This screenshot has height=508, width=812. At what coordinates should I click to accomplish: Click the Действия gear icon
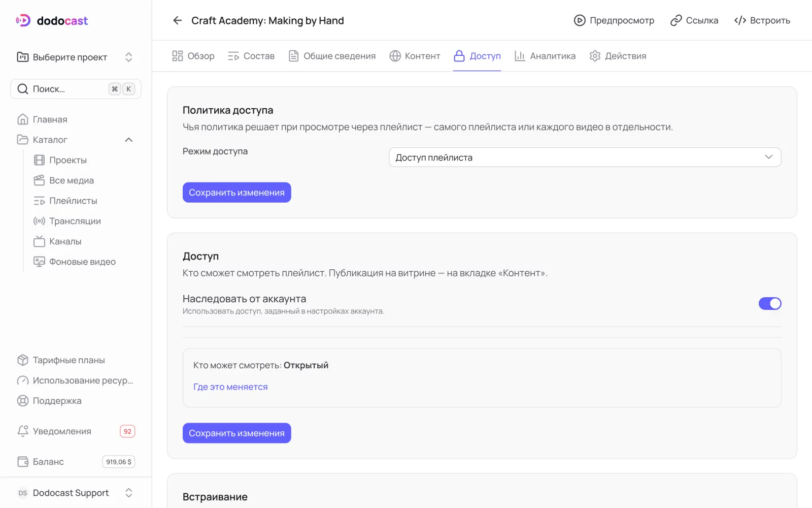(x=595, y=56)
